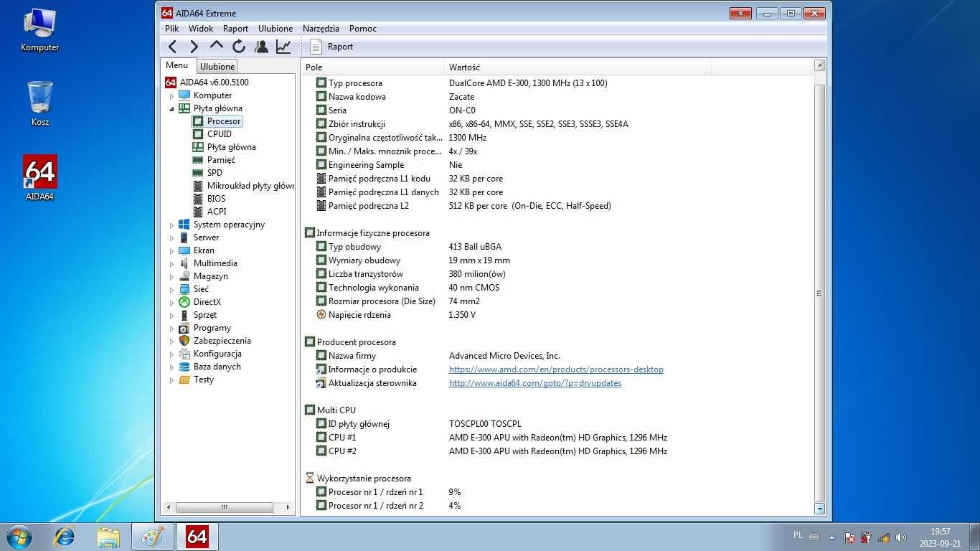
Task: Select the Nazwa kodowa row
Action: pyautogui.click(x=558, y=97)
